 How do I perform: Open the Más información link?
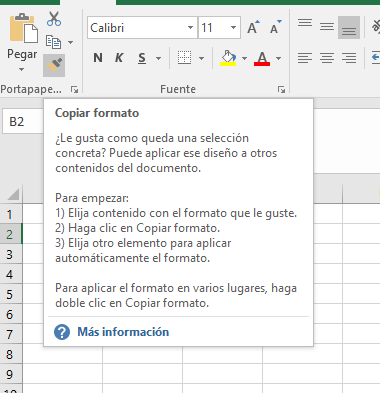[123, 332]
